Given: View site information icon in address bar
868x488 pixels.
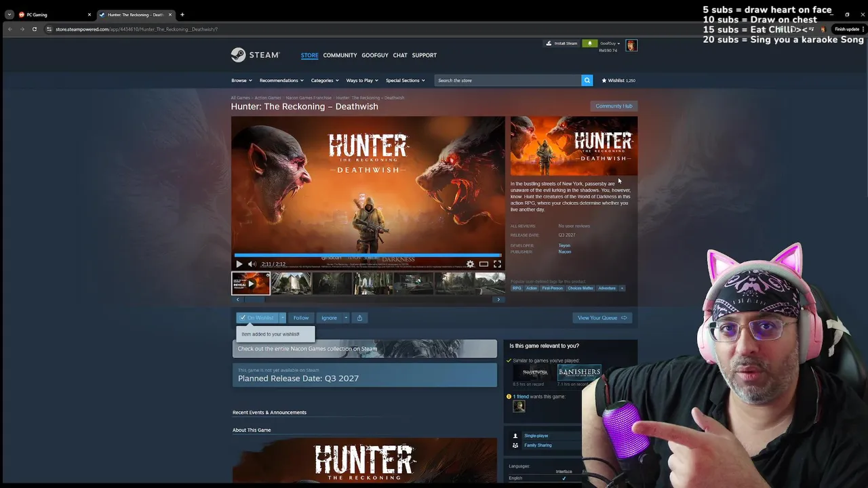Looking at the screenshot, I should pos(49,29).
